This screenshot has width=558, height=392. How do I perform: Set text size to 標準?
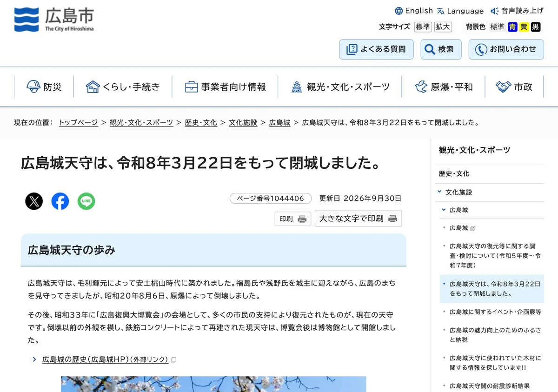pos(423,27)
